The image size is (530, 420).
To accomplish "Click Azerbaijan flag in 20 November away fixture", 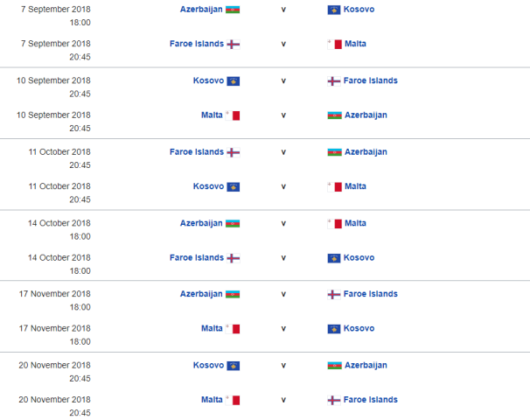I will [x=334, y=366].
